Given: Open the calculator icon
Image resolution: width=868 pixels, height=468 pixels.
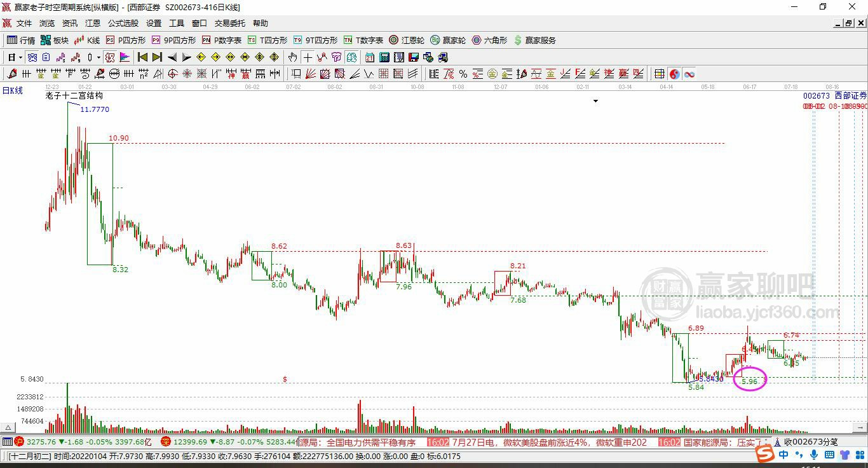Looking at the screenshot, I should pyautogui.click(x=384, y=57).
